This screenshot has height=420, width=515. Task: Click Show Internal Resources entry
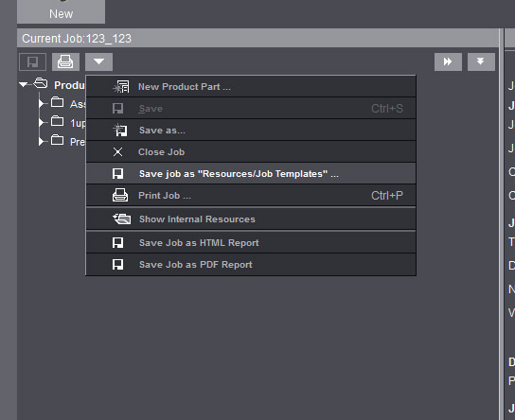click(x=251, y=219)
